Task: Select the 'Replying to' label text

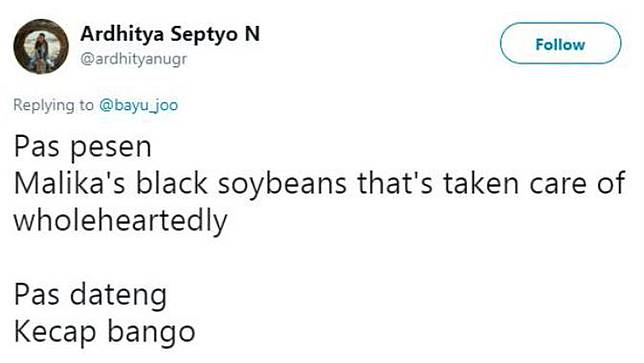Action: [53, 106]
